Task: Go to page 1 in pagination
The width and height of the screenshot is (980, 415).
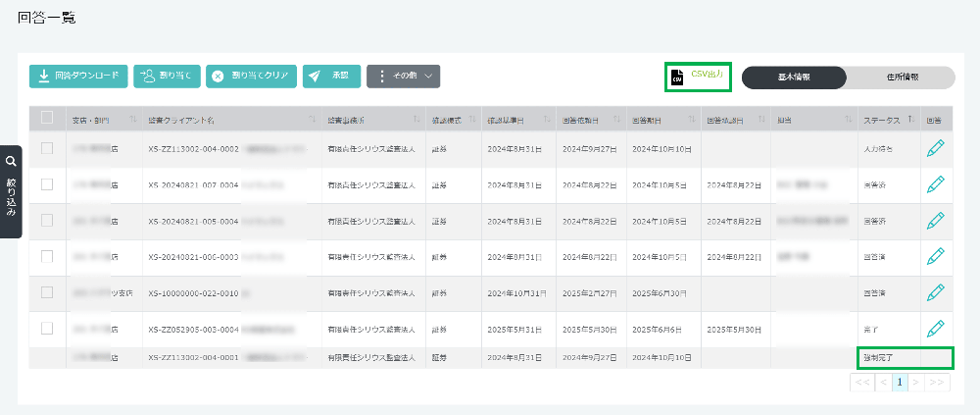Action: 898,381
